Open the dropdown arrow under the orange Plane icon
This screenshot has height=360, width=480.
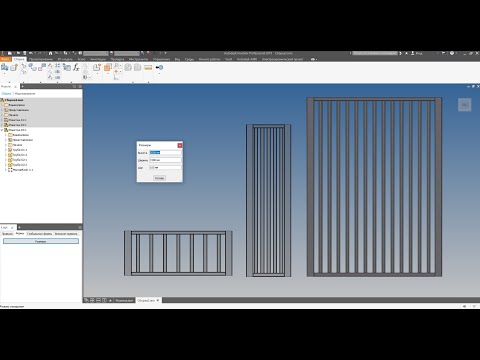click(x=108, y=74)
